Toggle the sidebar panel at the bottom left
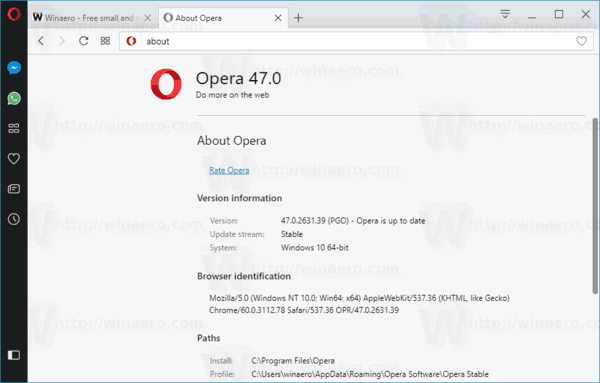Image resolution: width=600 pixels, height=383 pixels. point(14,355)
